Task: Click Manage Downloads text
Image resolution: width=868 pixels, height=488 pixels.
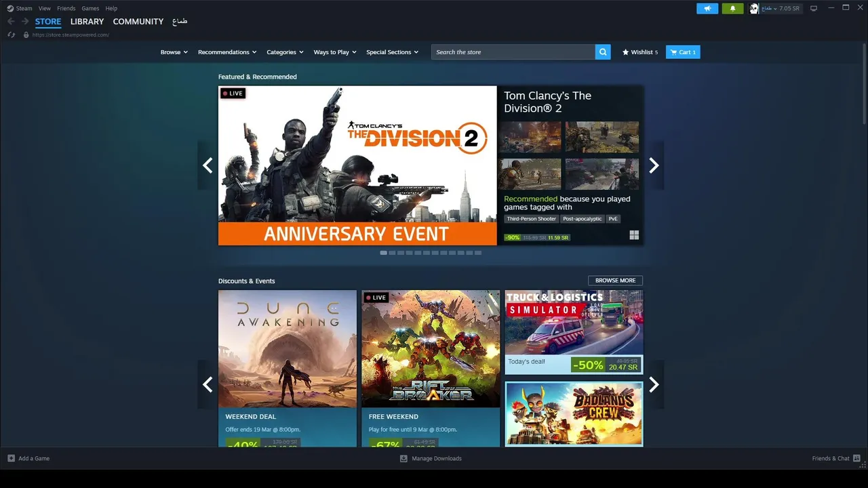Action: [437, 459]
